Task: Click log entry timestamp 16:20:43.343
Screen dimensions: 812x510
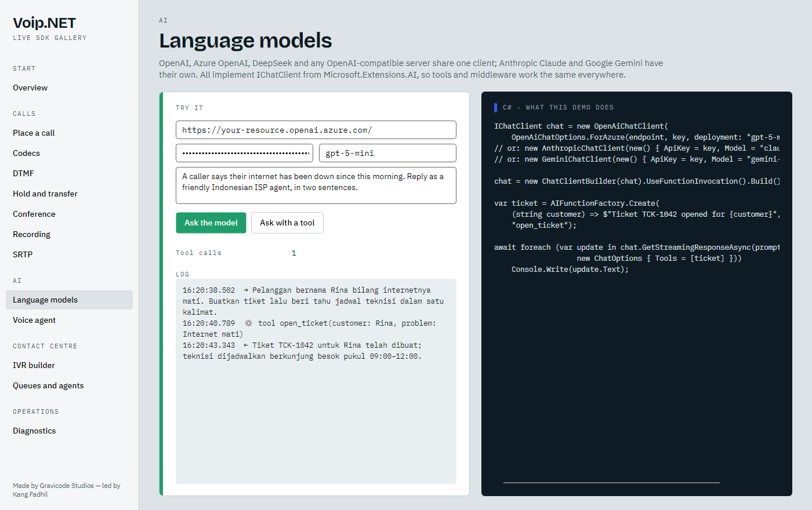Action: click(x=209, y=345)
